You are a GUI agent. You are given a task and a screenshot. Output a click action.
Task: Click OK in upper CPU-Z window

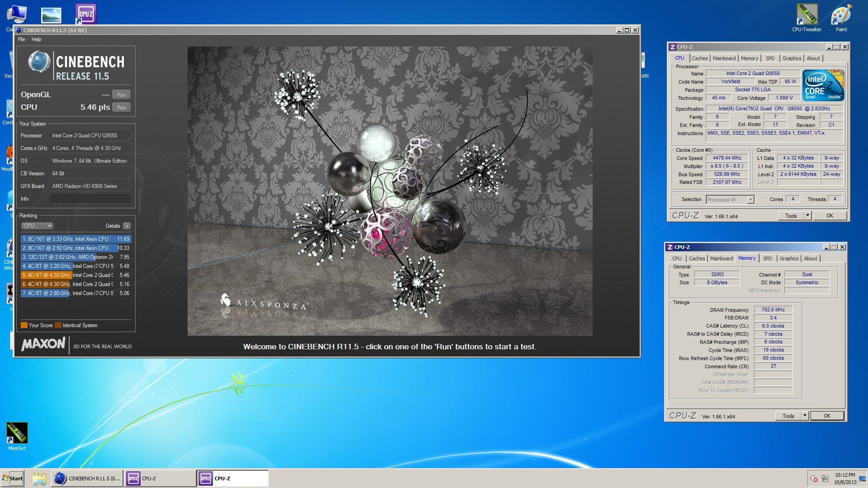(x=830, y=216)
